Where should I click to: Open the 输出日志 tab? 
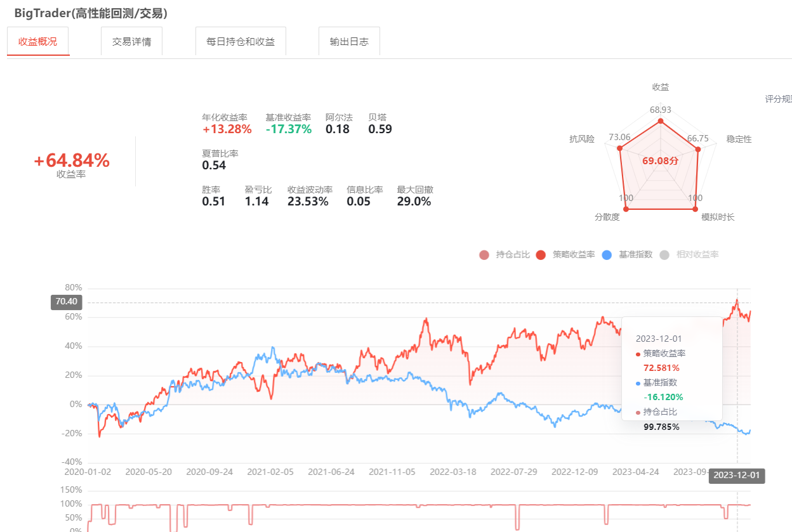(x=349, y=42)
